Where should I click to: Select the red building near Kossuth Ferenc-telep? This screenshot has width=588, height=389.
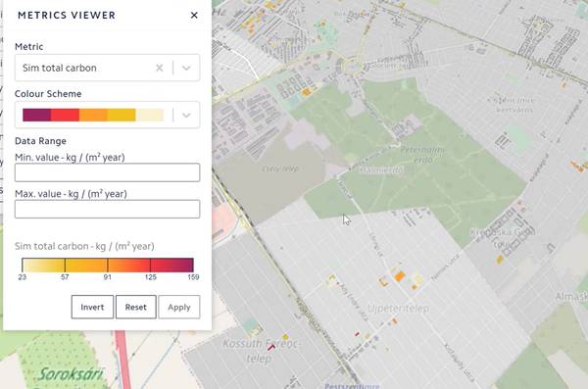[x=271, y=348]
